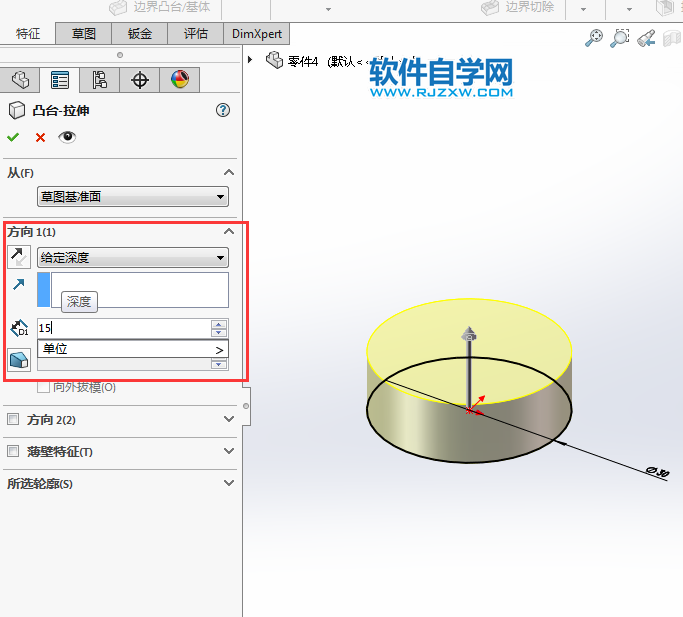
Task: Click the depth value field showing 15
Action: 124,328
